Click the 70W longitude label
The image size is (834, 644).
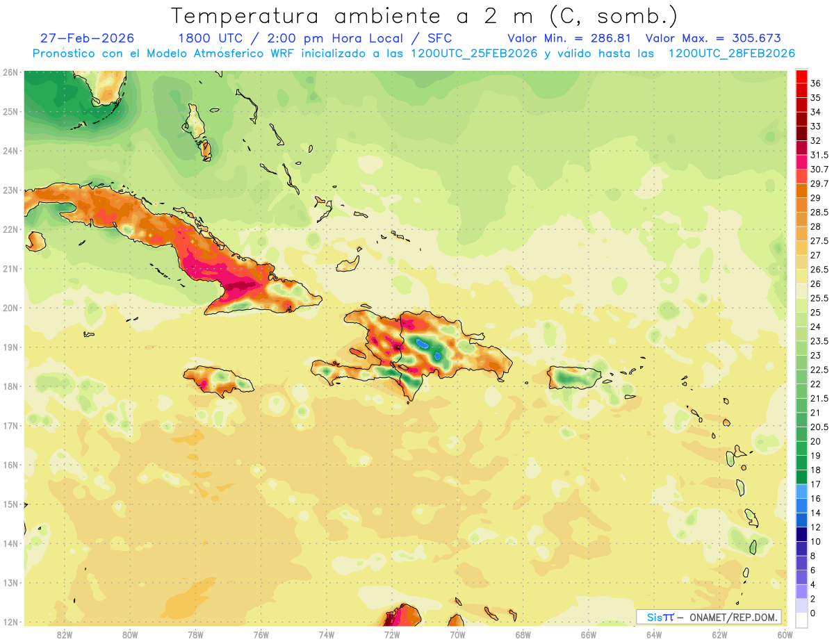(457, 634)
